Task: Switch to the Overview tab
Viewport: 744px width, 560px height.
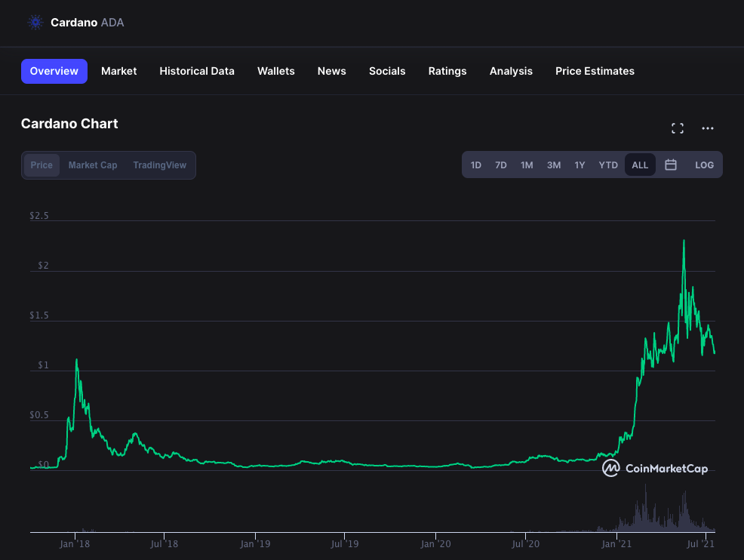Action: (54, 71)
